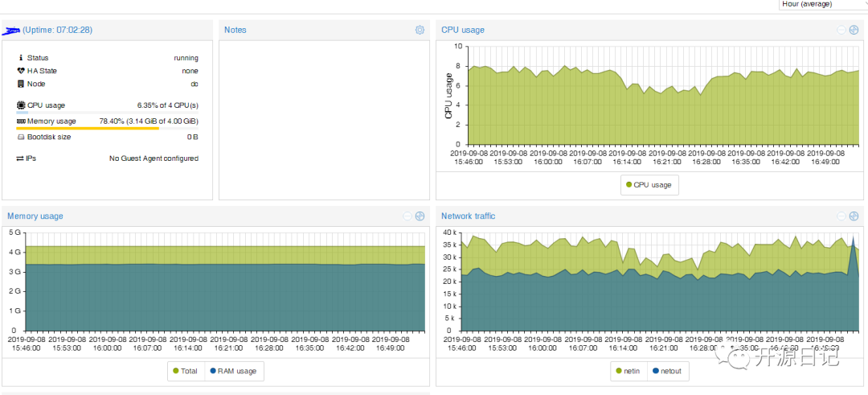Click the building icon beside Node
Viewport: 868px width, 395px height.
pos(21,84)
